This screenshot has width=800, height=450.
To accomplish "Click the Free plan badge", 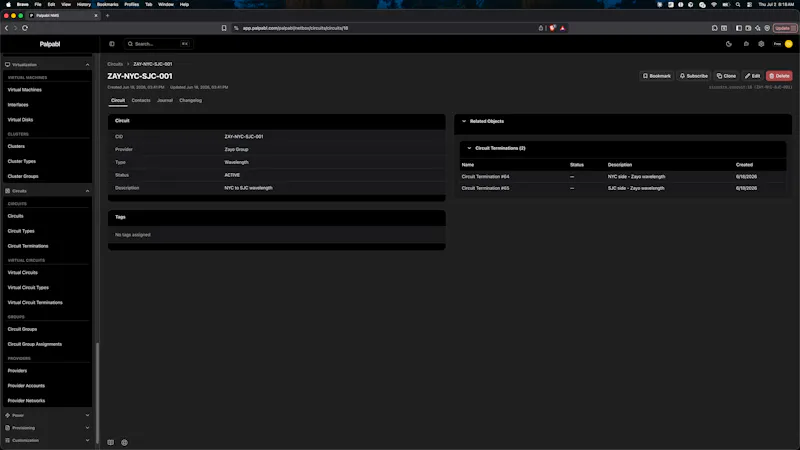I will 777,44.
